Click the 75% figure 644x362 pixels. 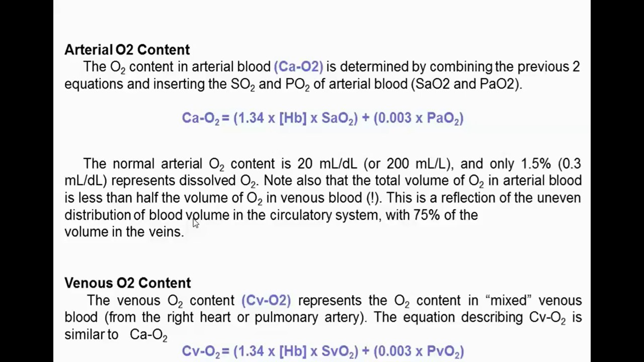pyautogui.click(x=426, y=215)
